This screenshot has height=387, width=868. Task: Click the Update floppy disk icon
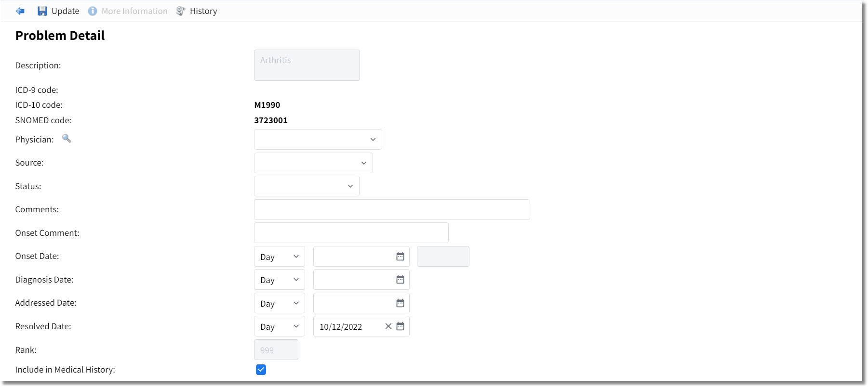pos(42,11)
